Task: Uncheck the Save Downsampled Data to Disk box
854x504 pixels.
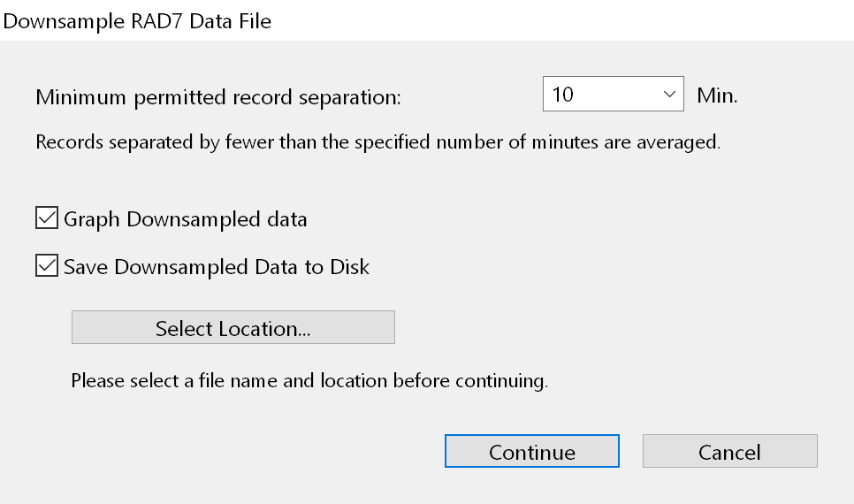Action: pos(46,266)
